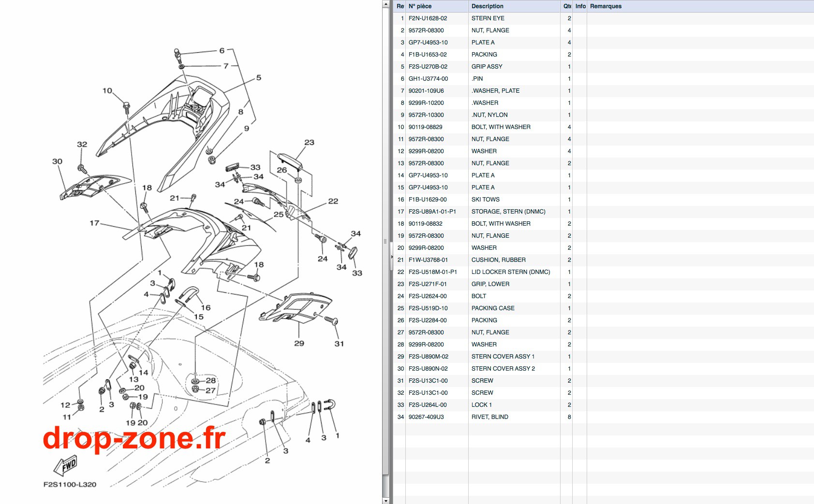The height and width of the screenshot is (504, 814).
Task: Click callout number 30 in diagram
Action: point(57,161)
